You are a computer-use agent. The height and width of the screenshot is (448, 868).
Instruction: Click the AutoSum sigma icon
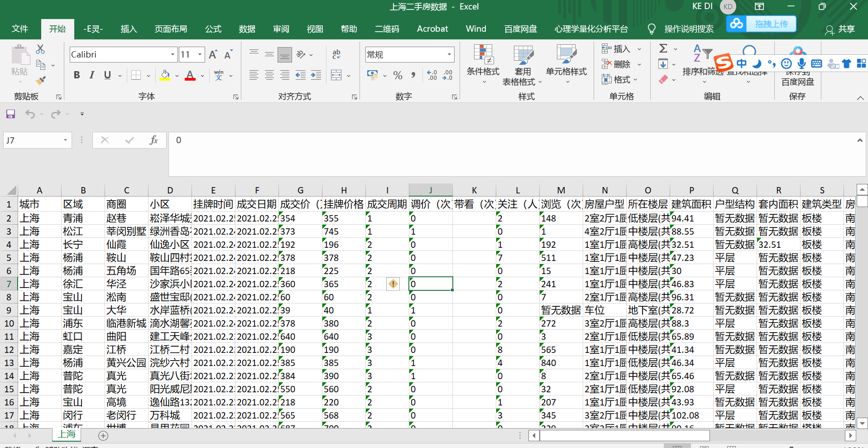pos(663,48)
